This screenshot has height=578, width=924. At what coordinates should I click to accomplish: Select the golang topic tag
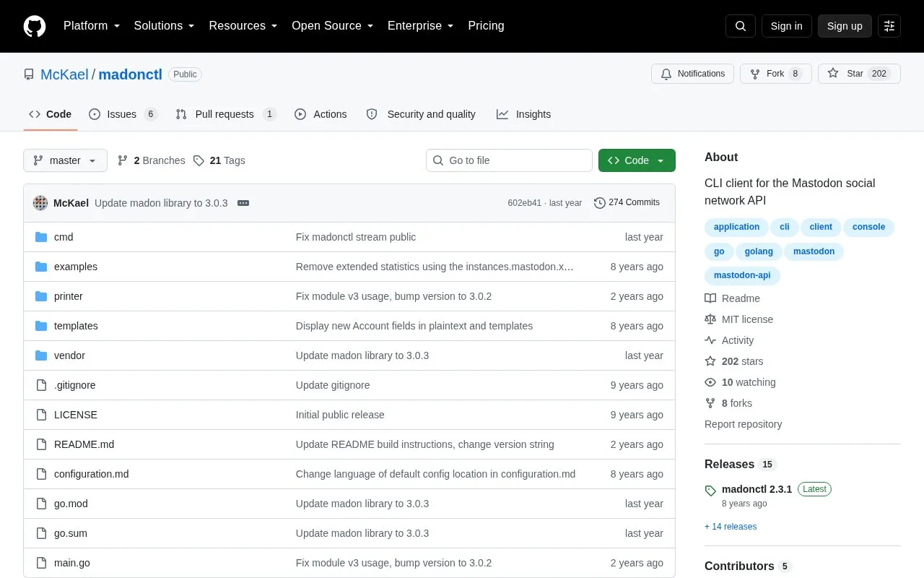(759, 251)
